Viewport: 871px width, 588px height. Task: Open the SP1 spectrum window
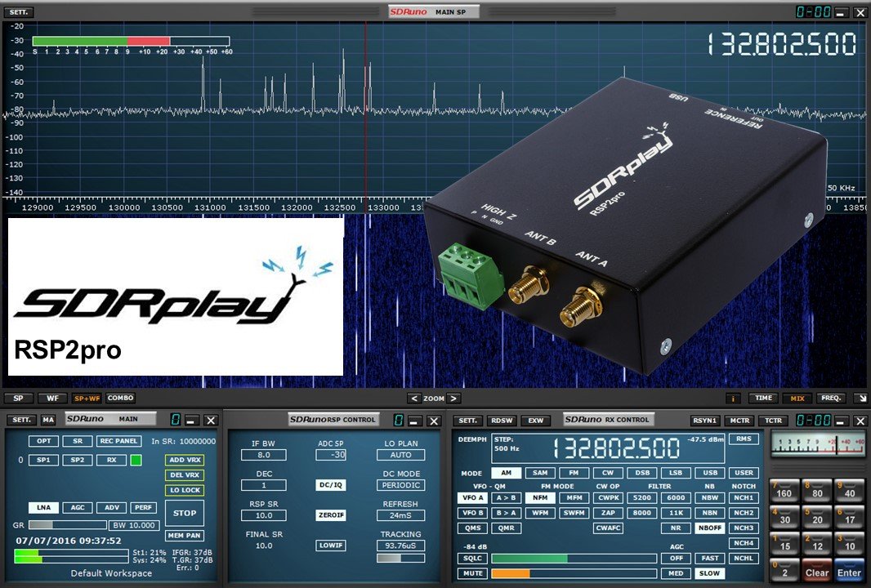[43, 460]
